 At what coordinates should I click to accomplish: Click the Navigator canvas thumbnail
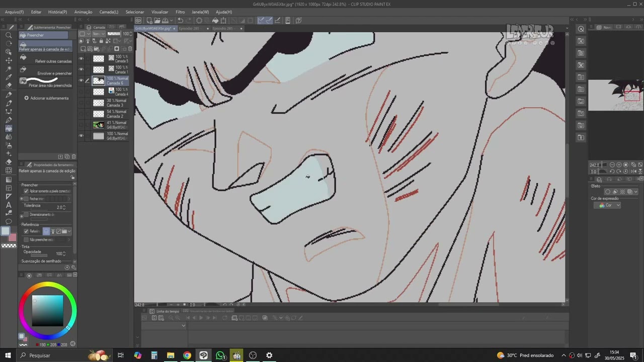[x=616, y=95]
